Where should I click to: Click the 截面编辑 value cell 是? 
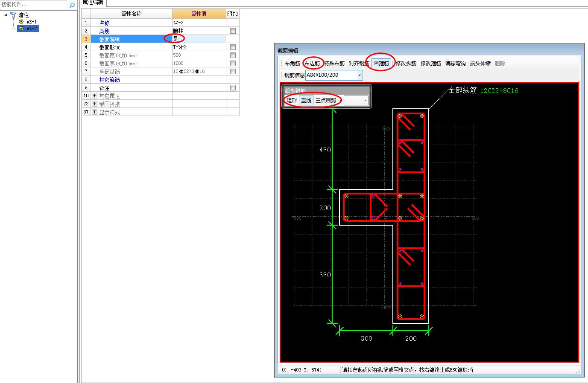pos(199,39)
